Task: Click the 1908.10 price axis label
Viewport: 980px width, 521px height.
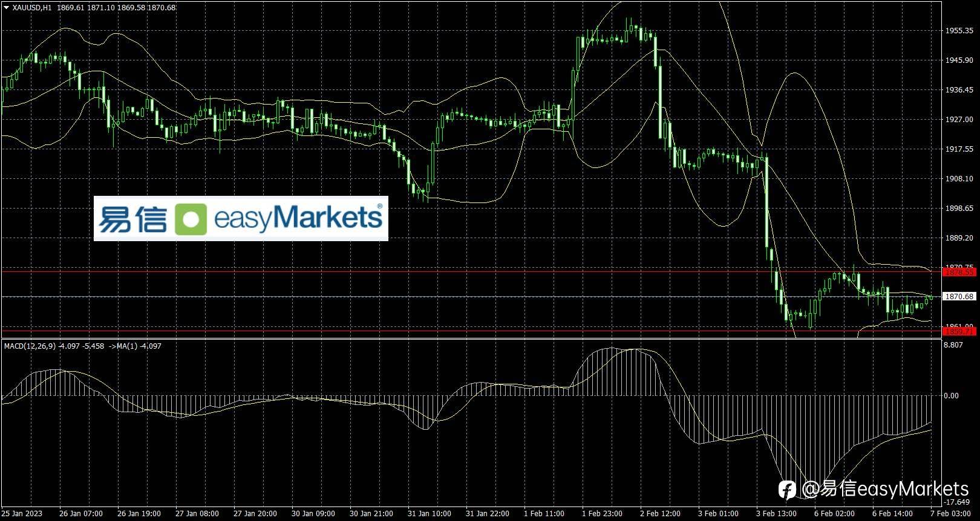Action: tap(960, 179)
